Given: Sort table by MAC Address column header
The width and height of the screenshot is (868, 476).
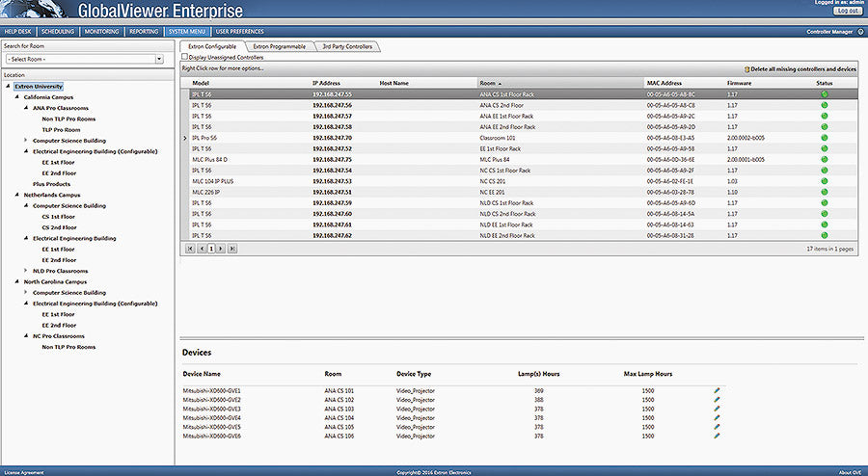Looking at the screenshot, I should (665, 83).
